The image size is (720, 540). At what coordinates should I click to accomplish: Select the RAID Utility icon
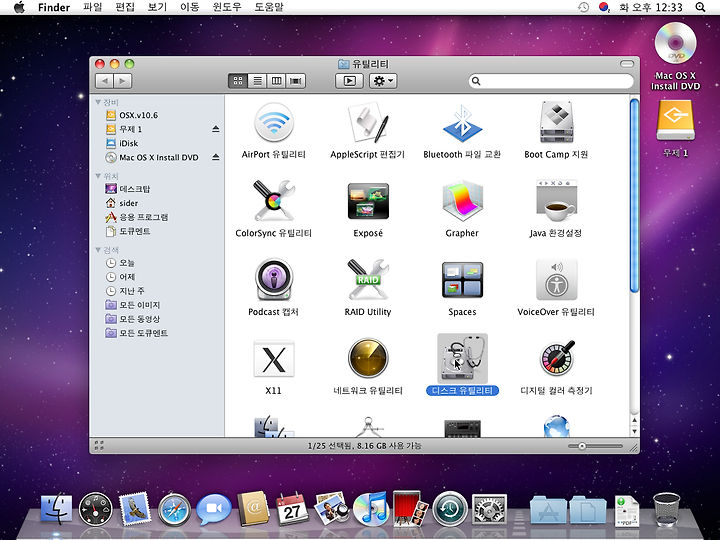pyautogui.click(x=368, y=279)
